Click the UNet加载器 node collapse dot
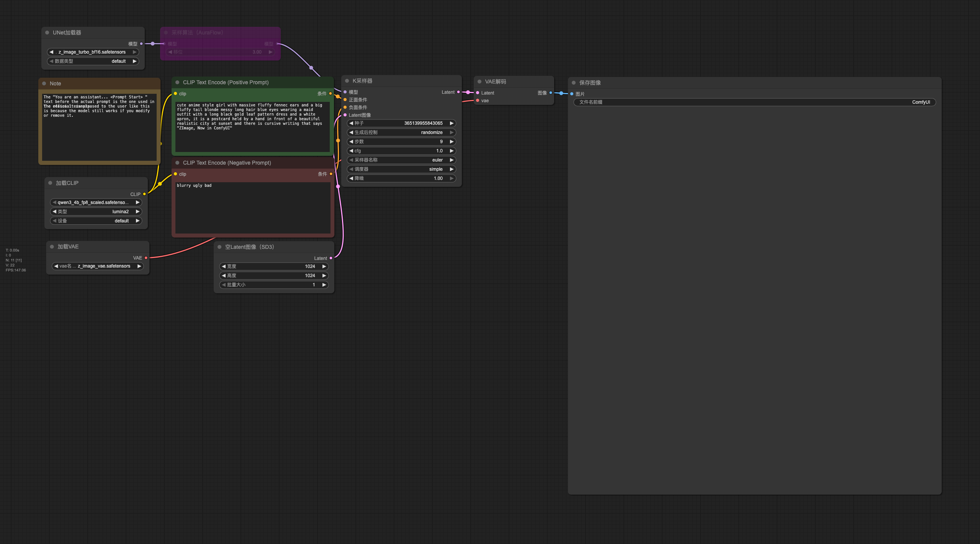The width and height of the screenshot is (980, 544). [x=47, y=33]
